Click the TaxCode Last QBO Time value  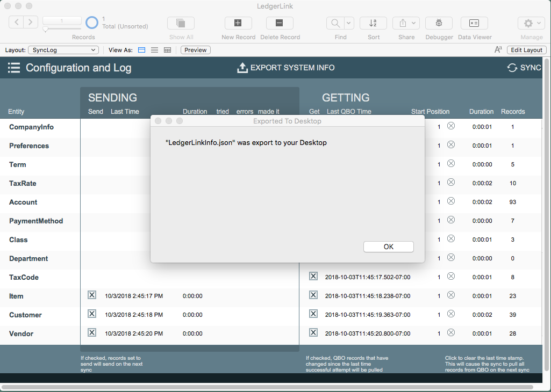pos(368,277)
